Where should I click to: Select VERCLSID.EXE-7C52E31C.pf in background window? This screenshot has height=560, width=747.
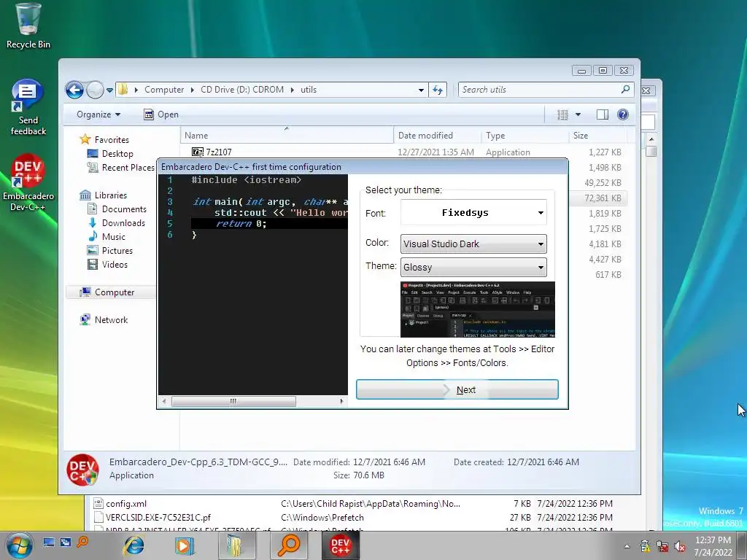click(x=158, y=517)
